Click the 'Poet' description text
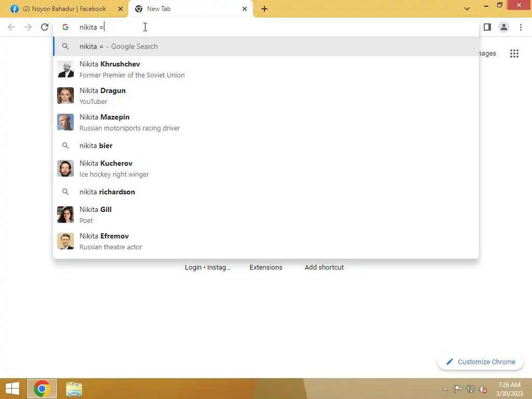Image resolution: width=532 pixels, height=399 pixels. (86, 220)
